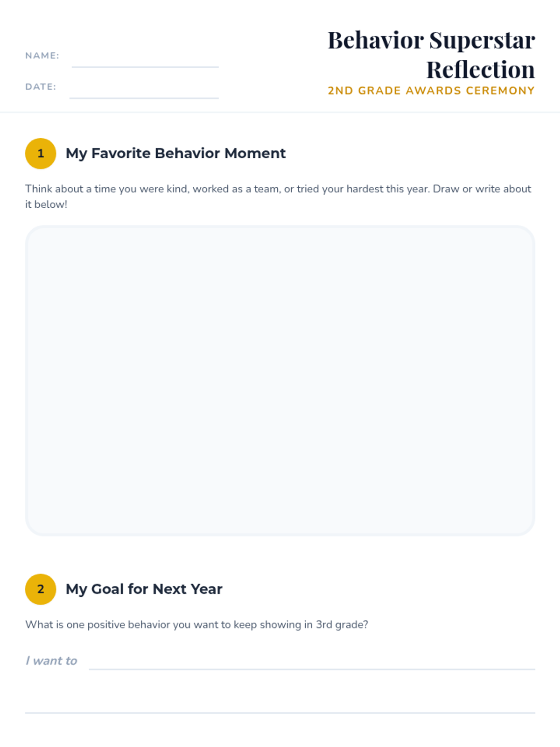Click the My Favorite Behavior Moment heading
Screen dimensions: 560x747
[x=175, y=153]
